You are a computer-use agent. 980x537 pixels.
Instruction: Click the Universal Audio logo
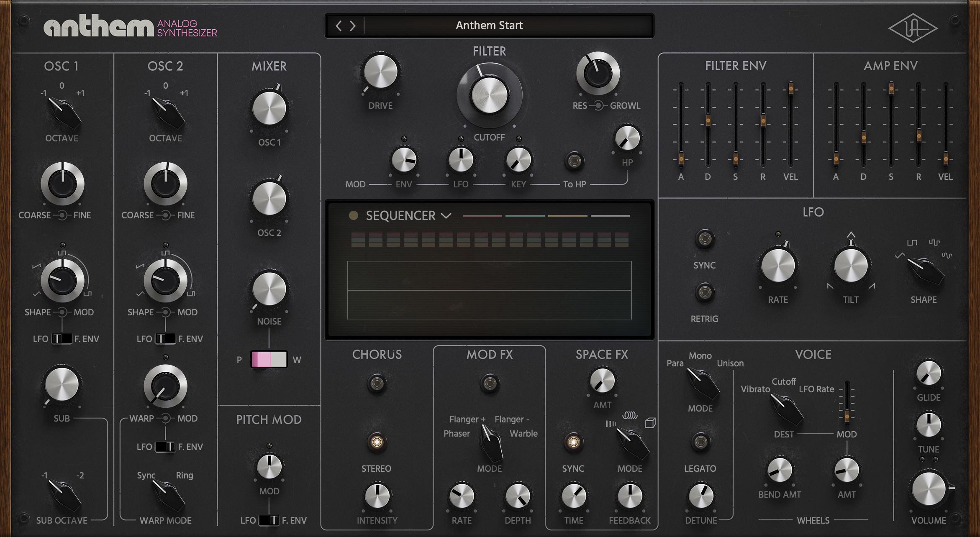913,28
